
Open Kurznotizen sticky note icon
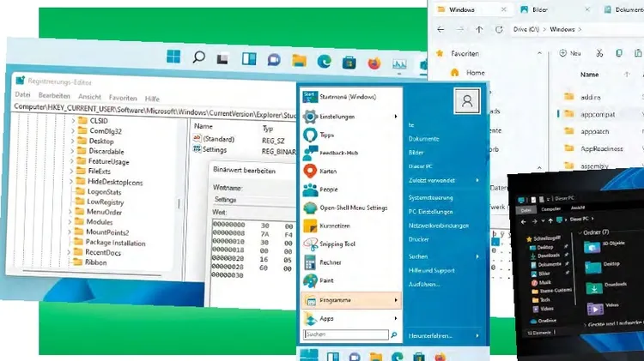310,226
